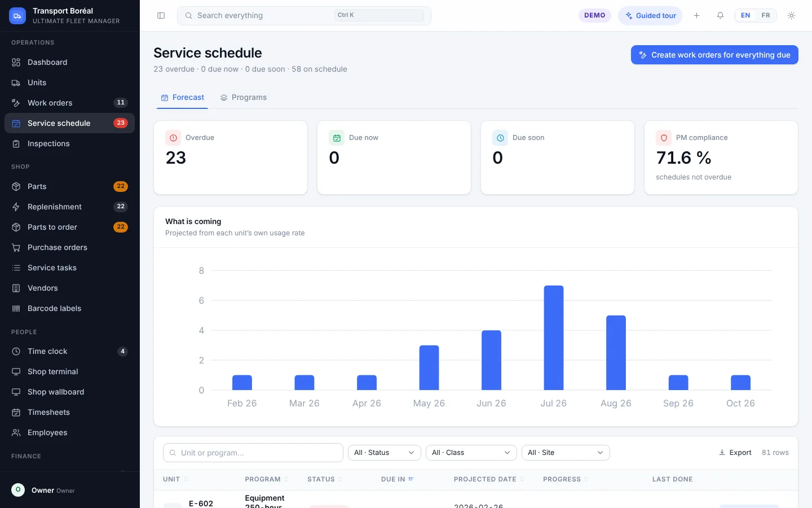The height and width of the screenshot is (508, 812).
Task: Select Service schedule in sidebar
Action: 69,123
